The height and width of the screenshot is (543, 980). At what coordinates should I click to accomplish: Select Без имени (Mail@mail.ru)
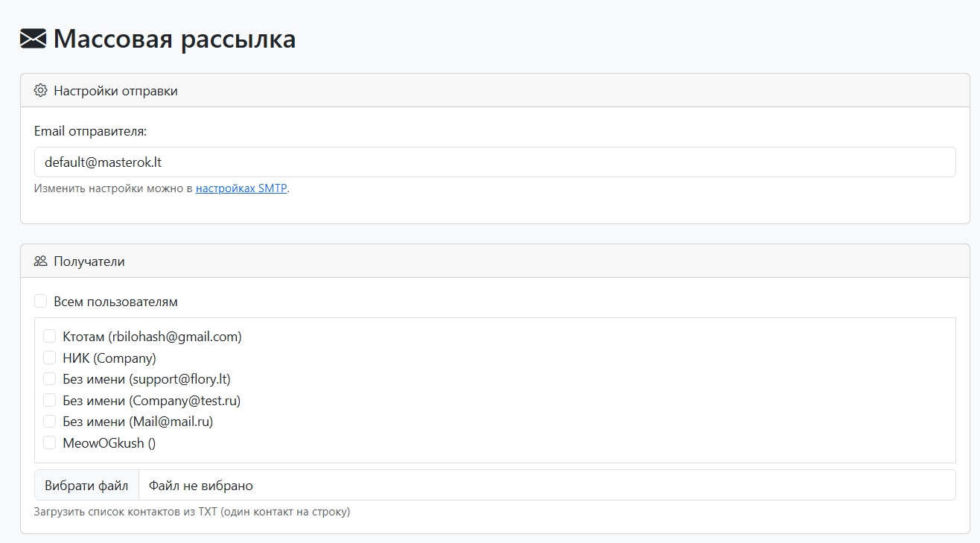(50, 421)
